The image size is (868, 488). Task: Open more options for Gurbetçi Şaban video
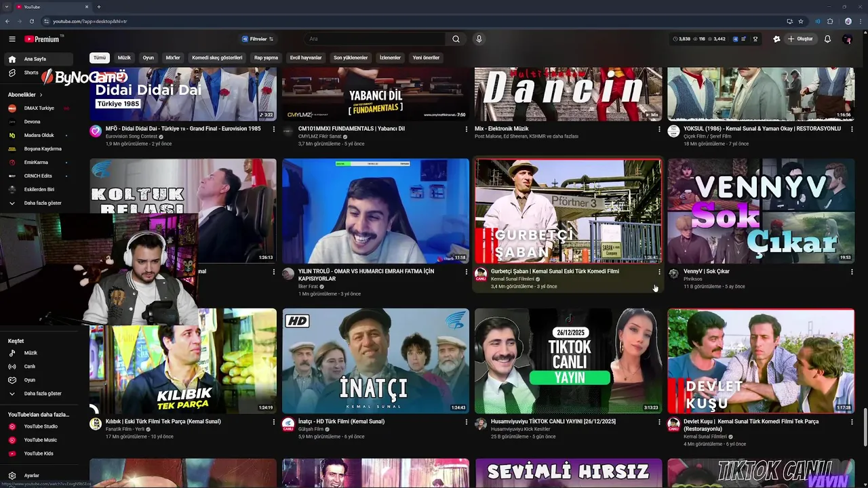click(659, 272)
